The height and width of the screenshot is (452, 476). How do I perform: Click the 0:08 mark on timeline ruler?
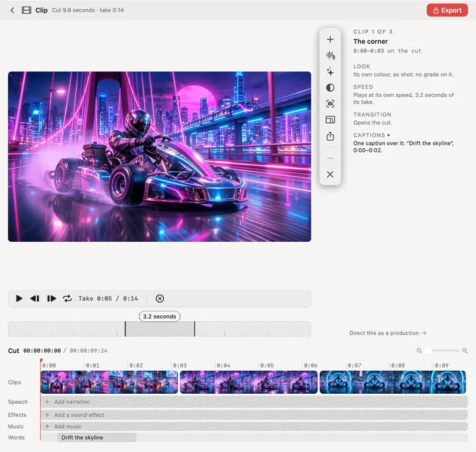(x=398, y=365)
